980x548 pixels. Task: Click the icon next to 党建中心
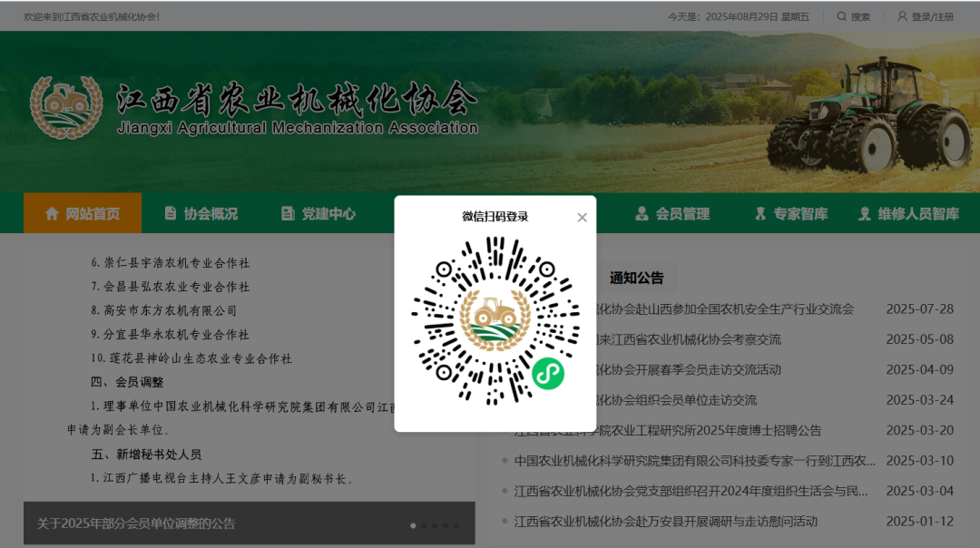click(x=287, y=214)
